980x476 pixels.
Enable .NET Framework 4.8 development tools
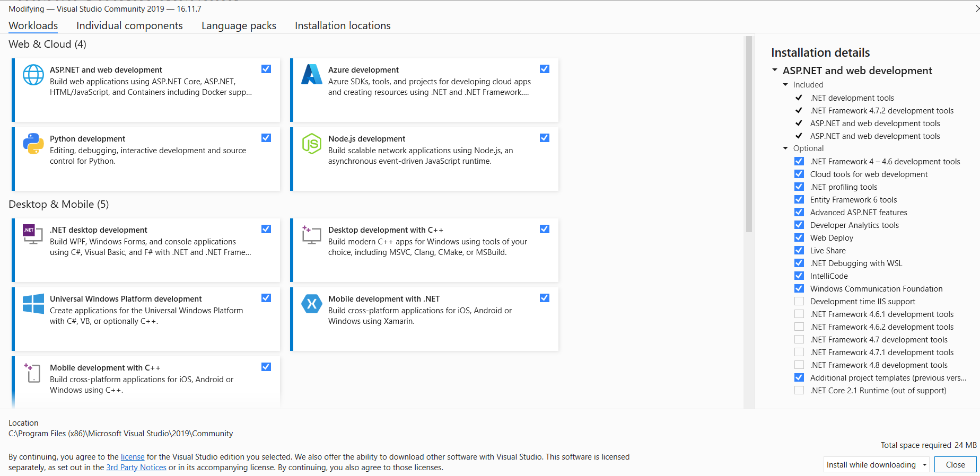pyautogui.click(x=799, y=365)
